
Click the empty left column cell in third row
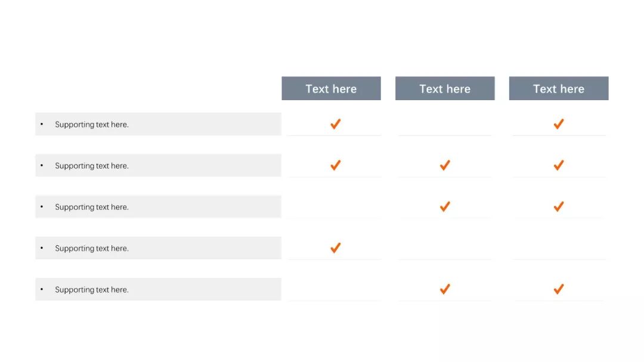pos(334,206)
